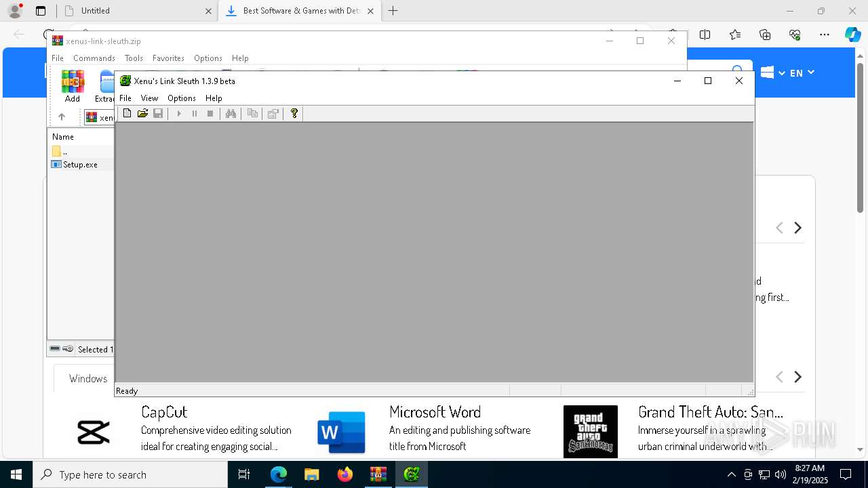Click the Edge tab actions icon
Screen dimensions: 868x488
click(41, 11)
